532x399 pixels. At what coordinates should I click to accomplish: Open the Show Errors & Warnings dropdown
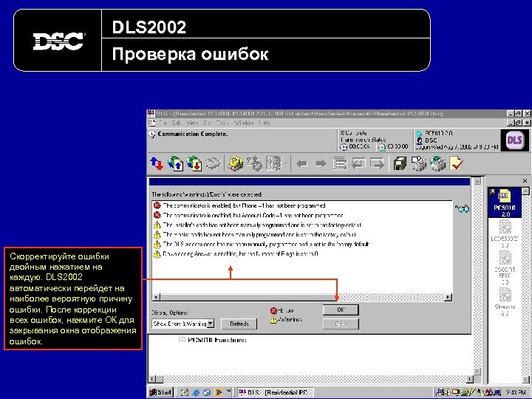click(211, 324)
